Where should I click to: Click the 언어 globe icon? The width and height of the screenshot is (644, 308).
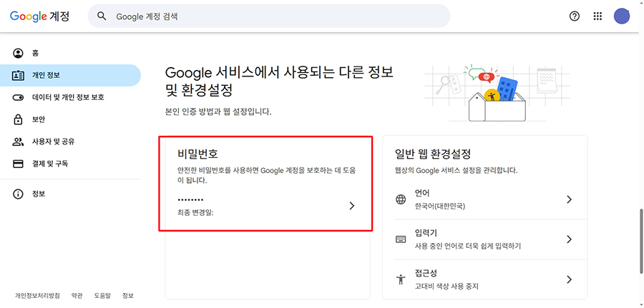click(x=401, y=199)
